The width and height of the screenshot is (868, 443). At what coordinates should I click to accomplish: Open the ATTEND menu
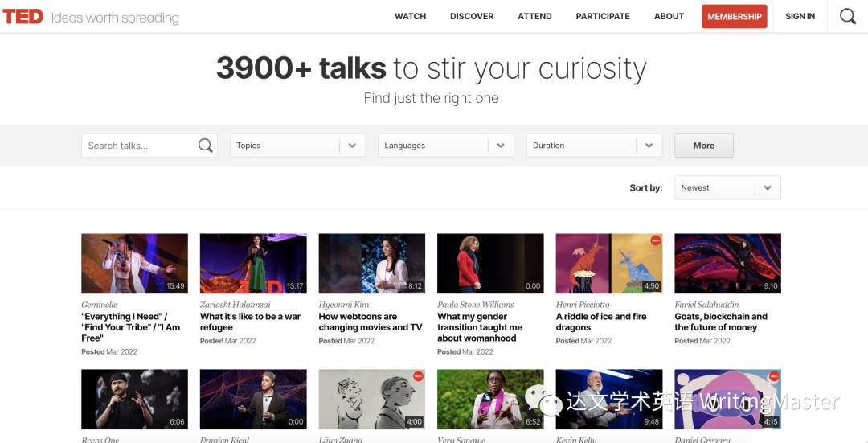534,17
